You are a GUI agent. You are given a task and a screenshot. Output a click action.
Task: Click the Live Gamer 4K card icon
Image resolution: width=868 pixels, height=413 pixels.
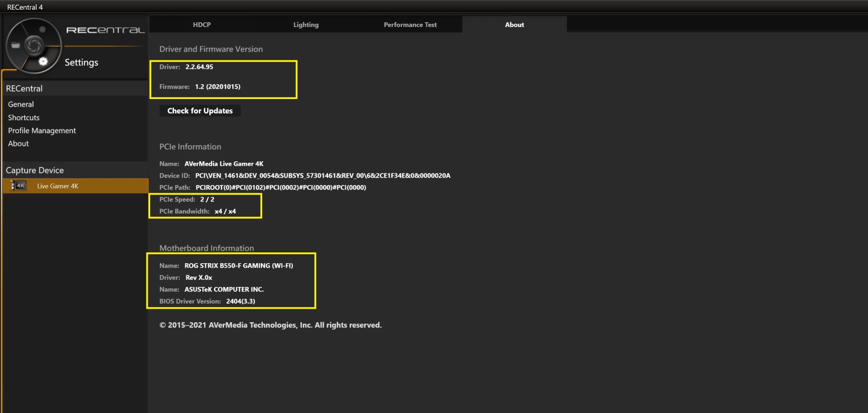pos(19,186)
